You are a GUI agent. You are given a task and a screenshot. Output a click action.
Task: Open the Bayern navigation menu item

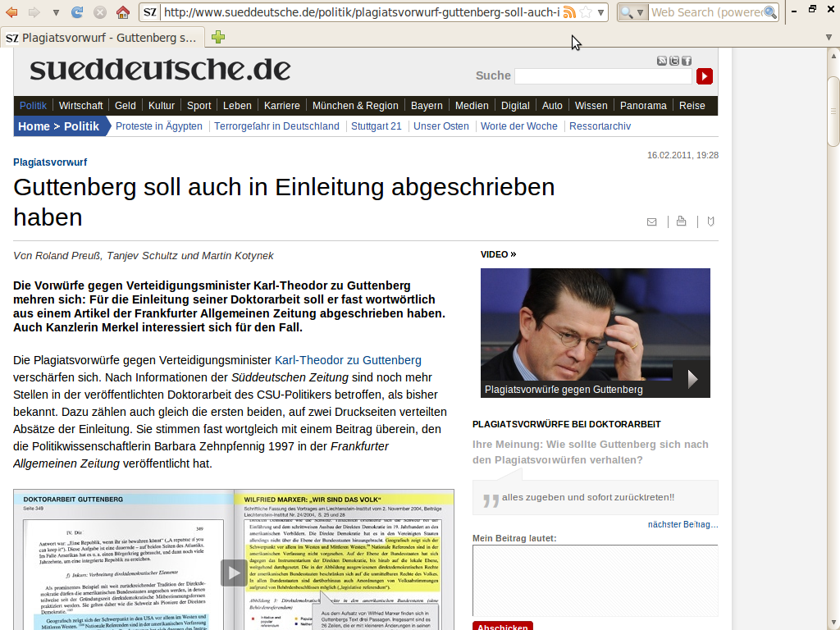[x=427, y=106]
